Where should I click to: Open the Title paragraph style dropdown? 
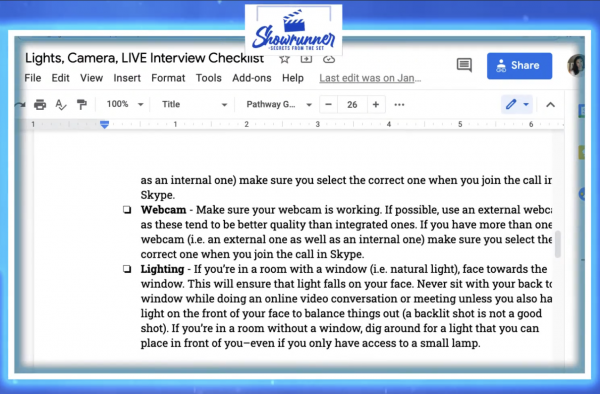pos(194,104)
